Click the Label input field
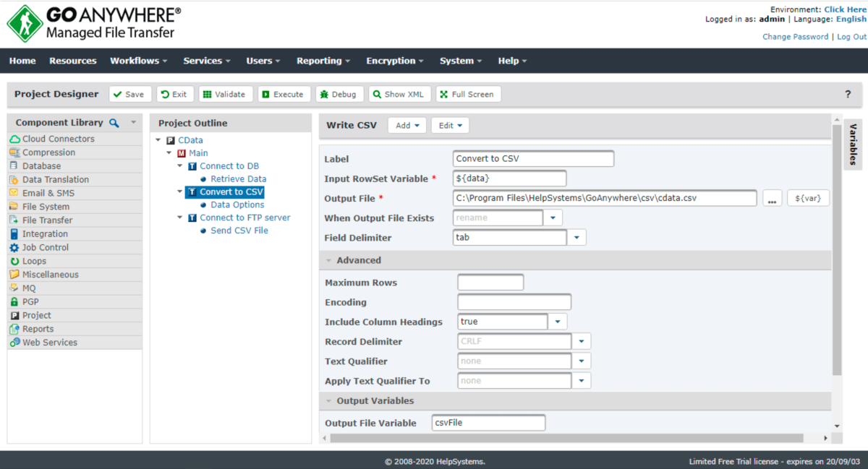Viewport: 868px width, 469px height. click(533, 159)
